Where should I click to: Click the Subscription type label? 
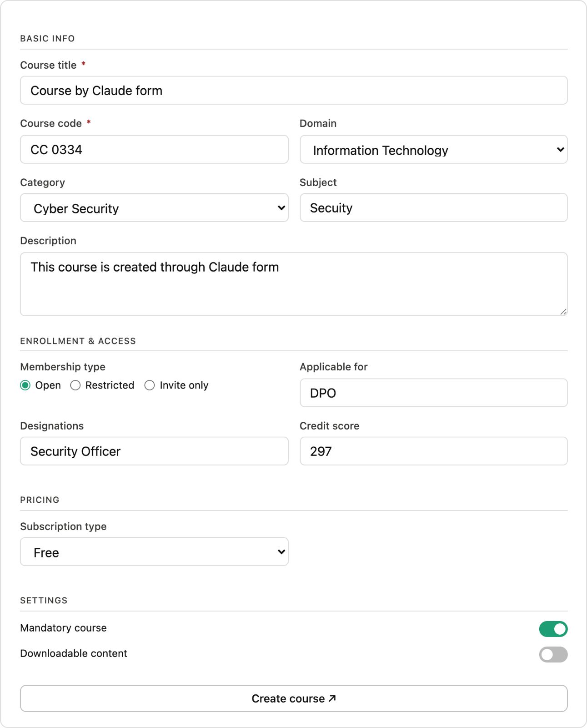click(63, 526)
